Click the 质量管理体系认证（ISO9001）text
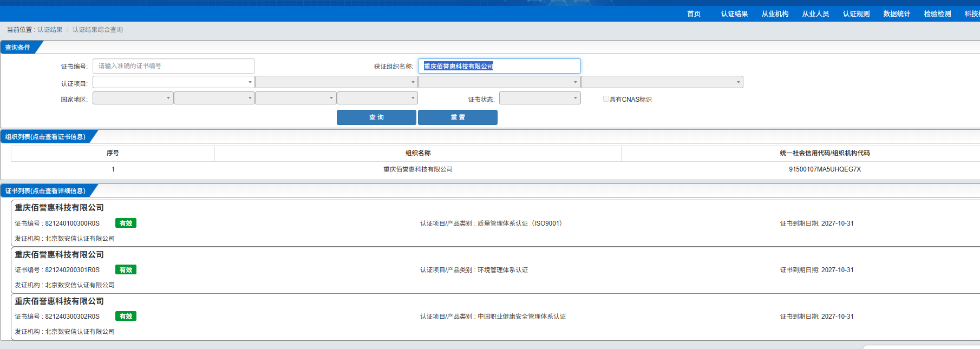Screen dimensions: 980x349 coord(520,223)
